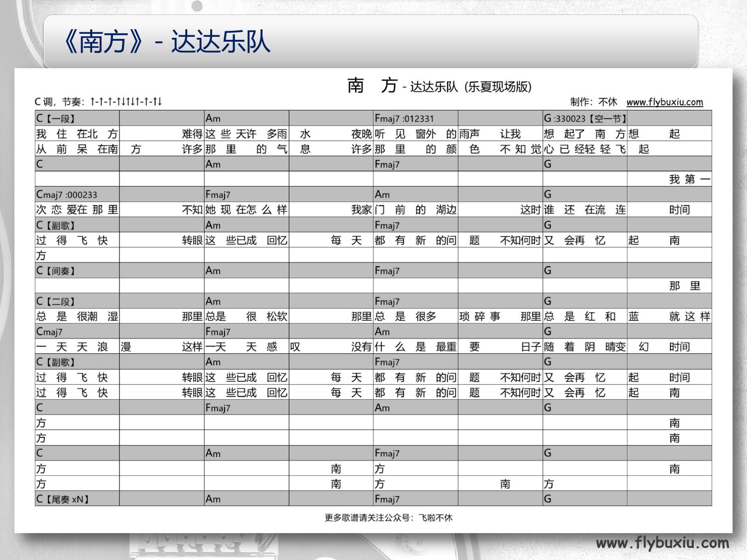The height and width of the screenshot is (560, 747).
Task: Click the lyric cell 就 这 样
Action: (x=690, y=316)
